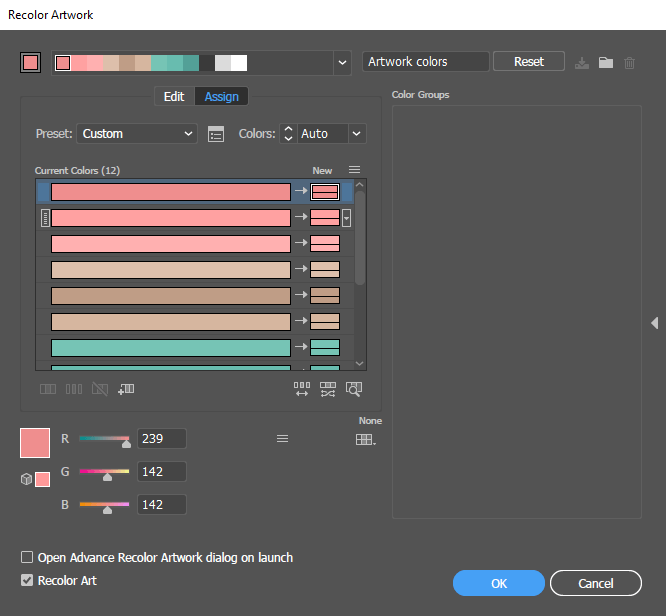Viewport: 666px width, 616px height.
Task: Open the Color Reduction Options icon
Action: [216, 134]
